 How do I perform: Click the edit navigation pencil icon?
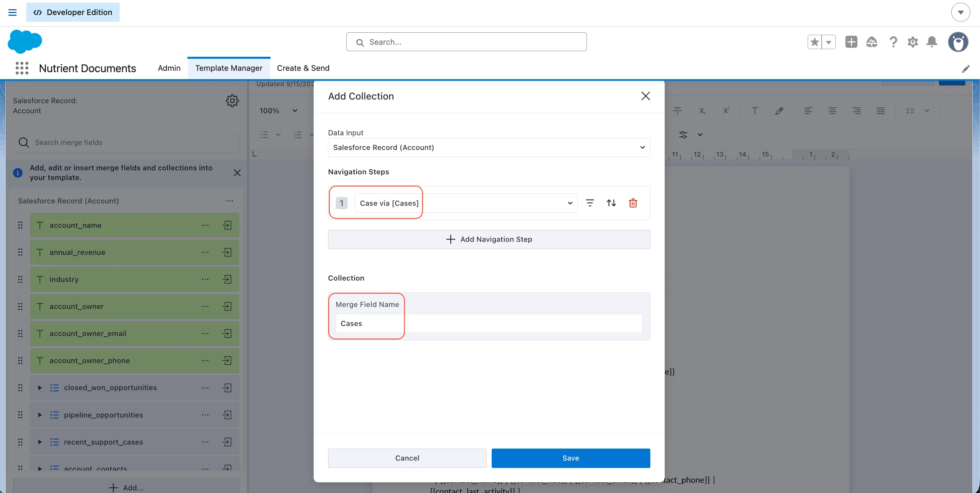[x=965, y=69]
